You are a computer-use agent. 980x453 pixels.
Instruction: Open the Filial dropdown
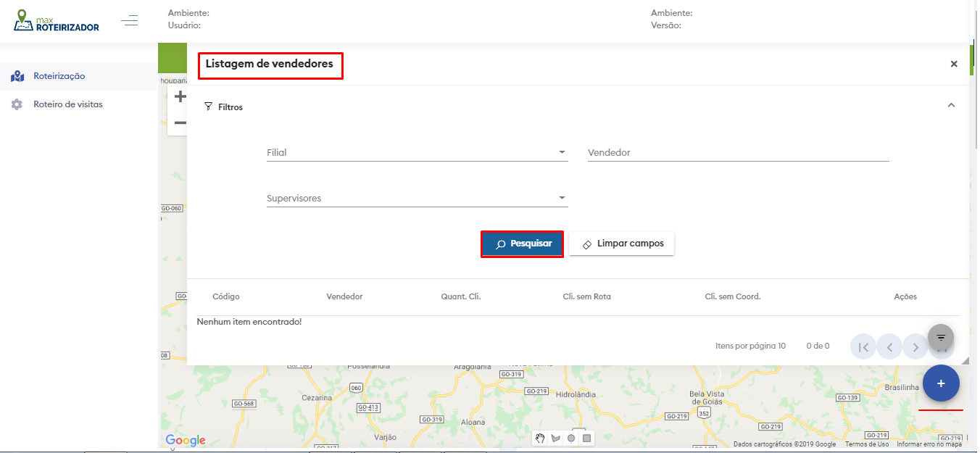pos(417,153)
